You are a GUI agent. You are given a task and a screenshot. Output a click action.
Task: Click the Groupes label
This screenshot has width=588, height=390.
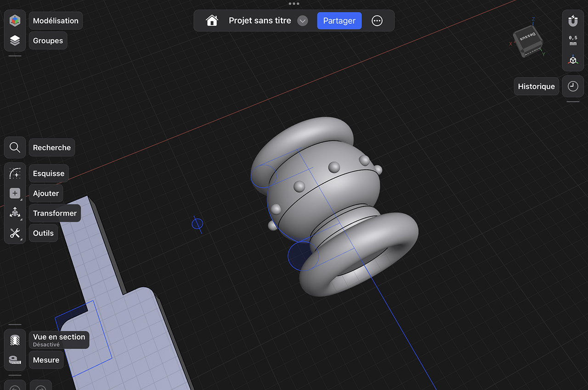click(x=48, y=40)
